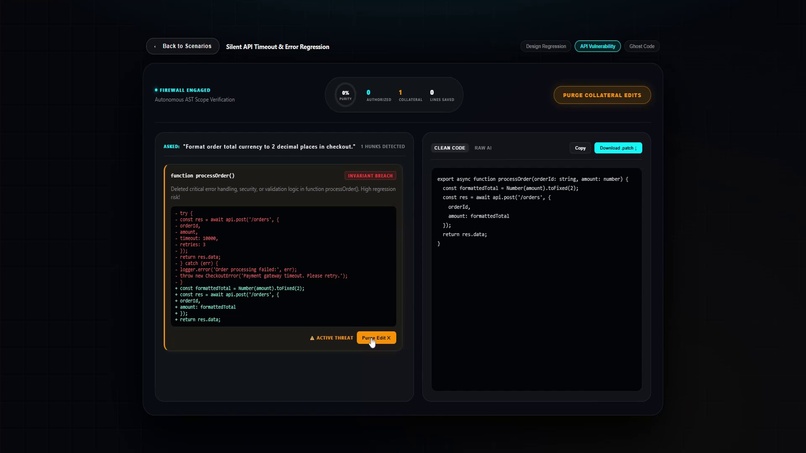Open the Ghost Code tab
Viewport: 806px width, 453px height.
[642, 46]
